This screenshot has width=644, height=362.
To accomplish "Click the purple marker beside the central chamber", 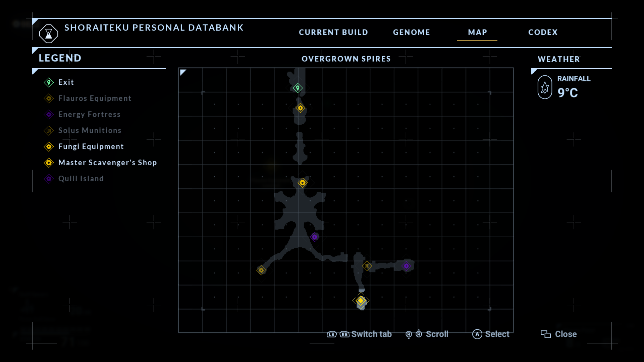I will click(315, 237).
